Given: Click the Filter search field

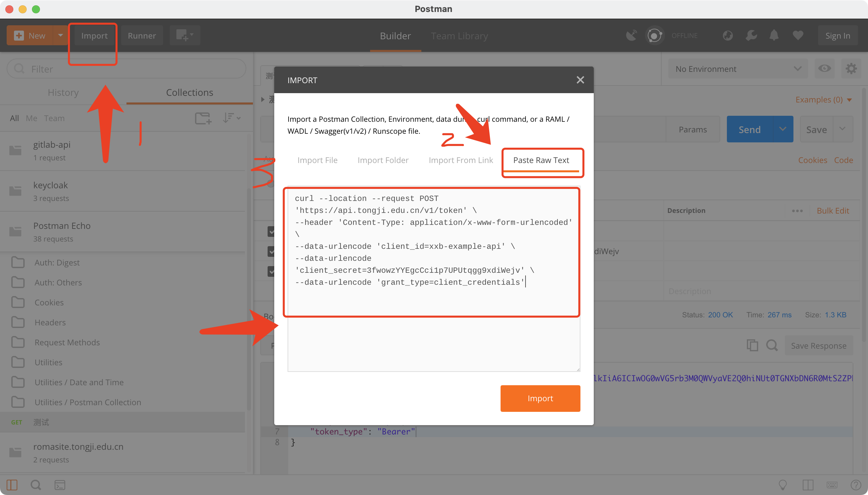Looking at the screenshot, I should click(x=126, y=69).
